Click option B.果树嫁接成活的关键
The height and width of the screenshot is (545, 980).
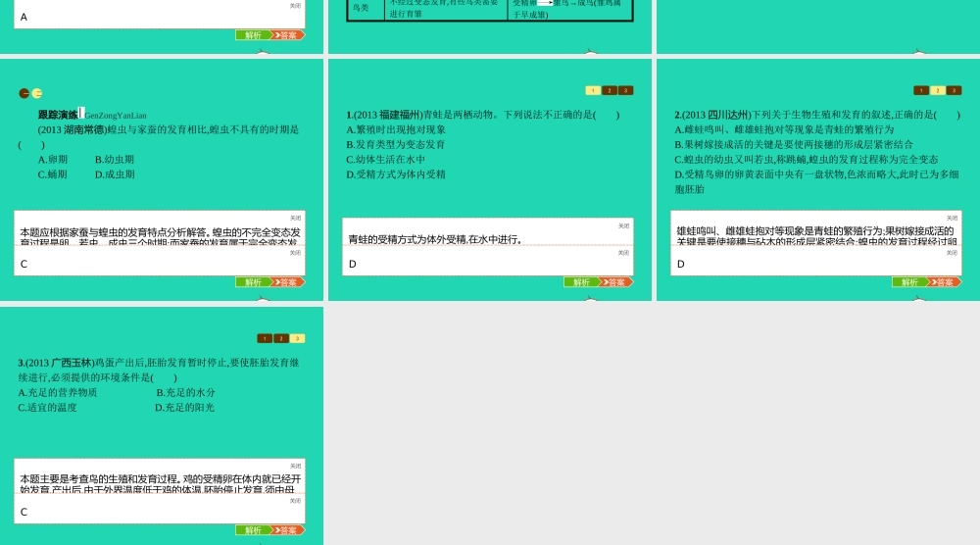794,144
